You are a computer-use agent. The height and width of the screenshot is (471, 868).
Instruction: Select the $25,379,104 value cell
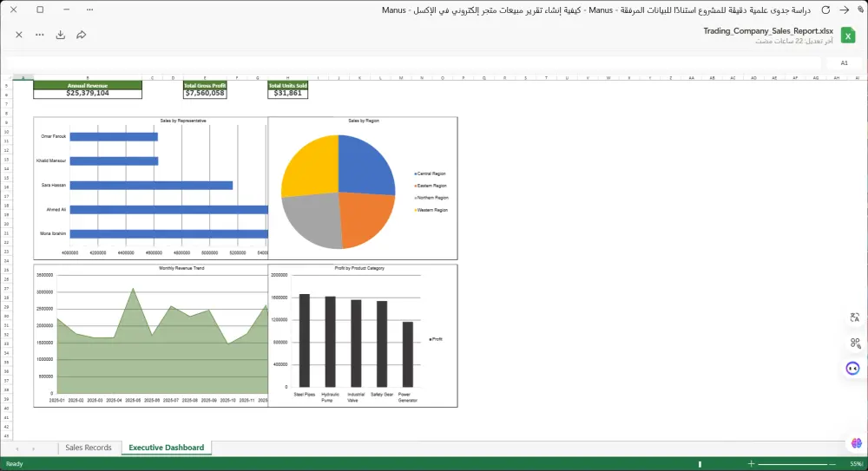click(88, 94)
